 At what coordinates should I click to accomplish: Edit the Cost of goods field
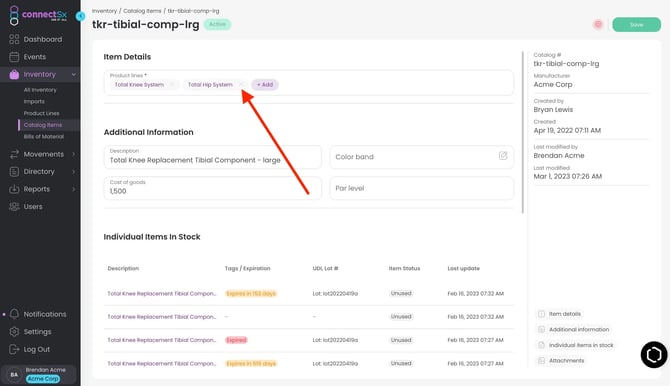point(212,188)
